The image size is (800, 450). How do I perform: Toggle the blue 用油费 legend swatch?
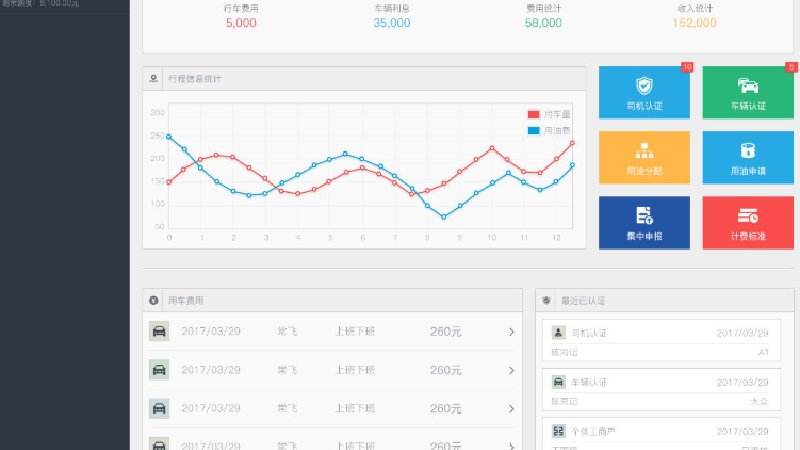click(x=534, y=131)
